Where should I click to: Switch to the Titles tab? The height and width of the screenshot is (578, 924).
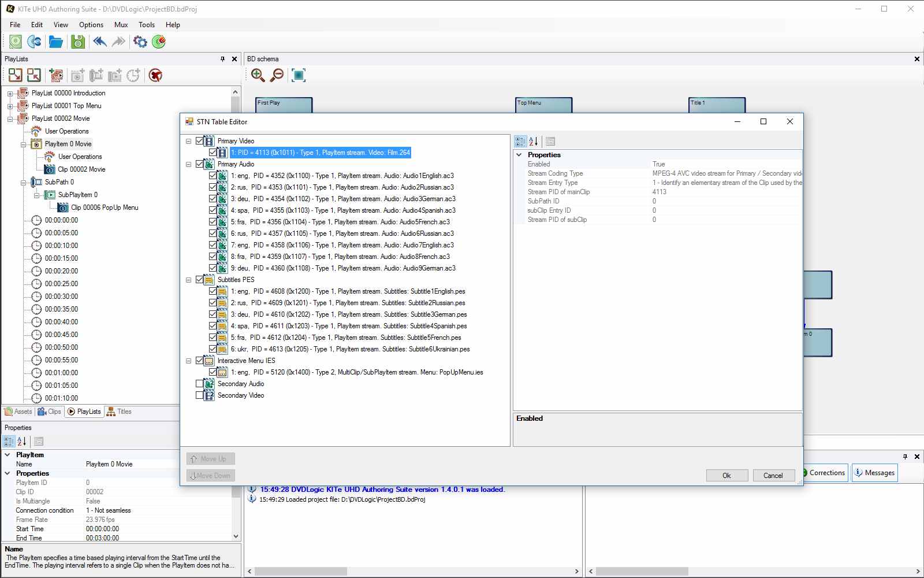pyautogui.click(x=119, y=412)
